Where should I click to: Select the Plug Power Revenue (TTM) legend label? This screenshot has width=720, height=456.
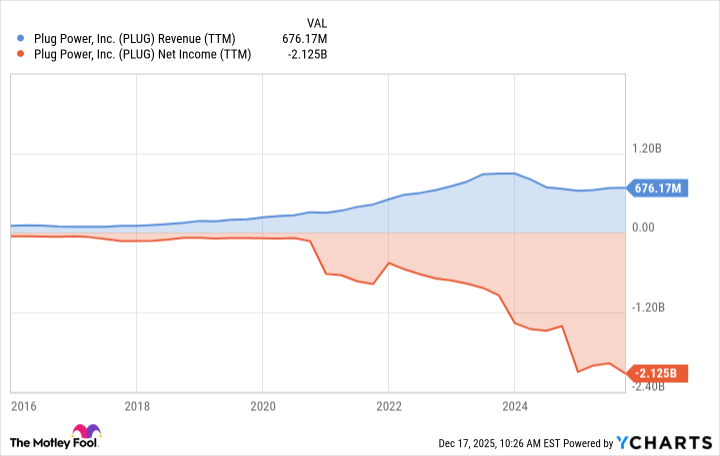click(134, 39)
